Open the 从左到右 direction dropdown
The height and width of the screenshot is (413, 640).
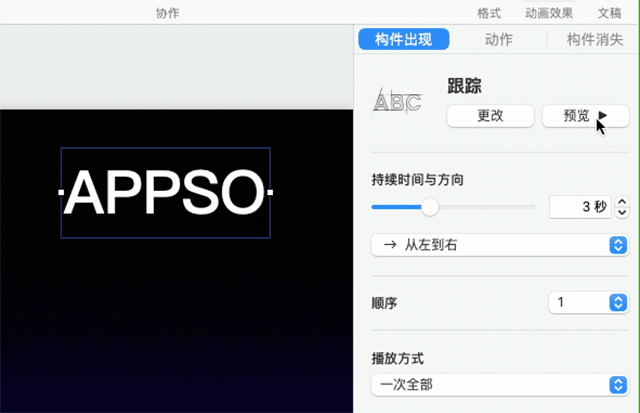pos(500,245)
